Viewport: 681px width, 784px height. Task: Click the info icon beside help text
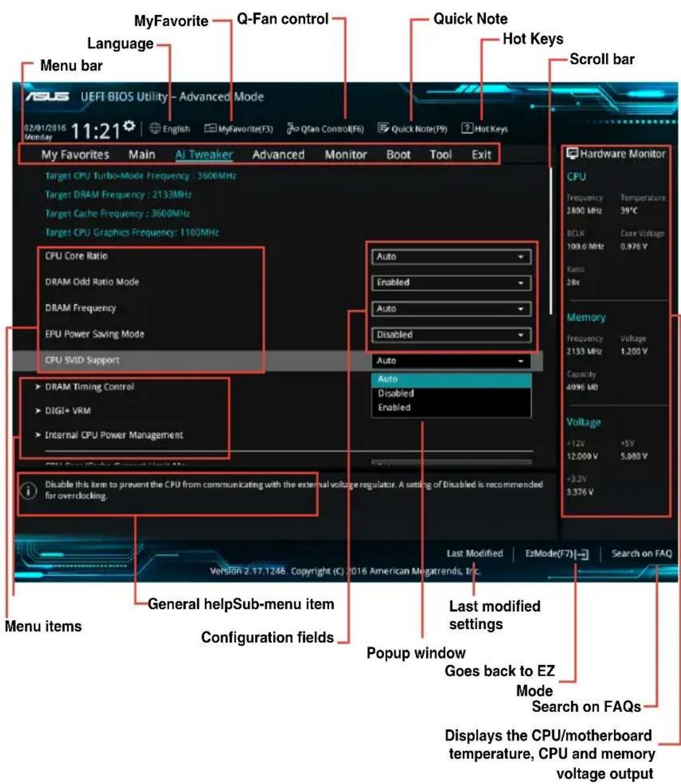[28, 491]
